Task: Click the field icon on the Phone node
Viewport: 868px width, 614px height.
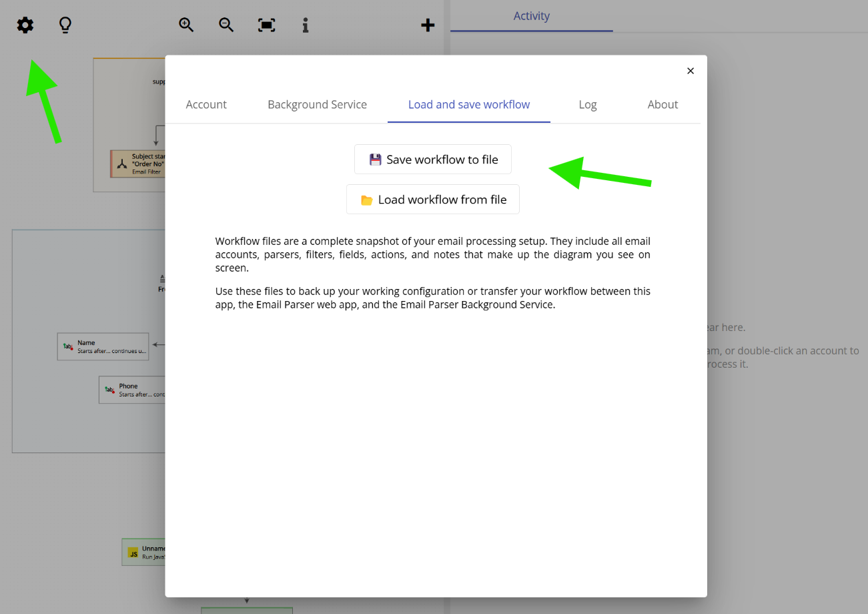Action: pos(108,390)
